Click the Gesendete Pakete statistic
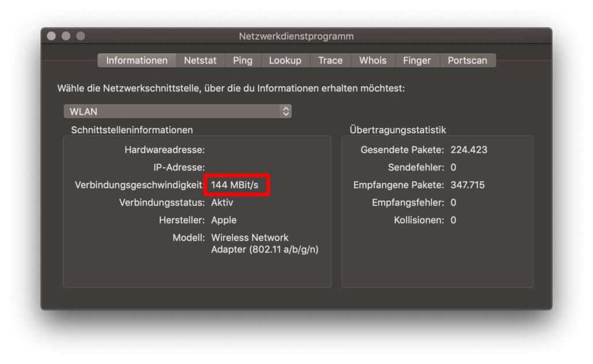593x364 pixels. [x=400, y=149]
